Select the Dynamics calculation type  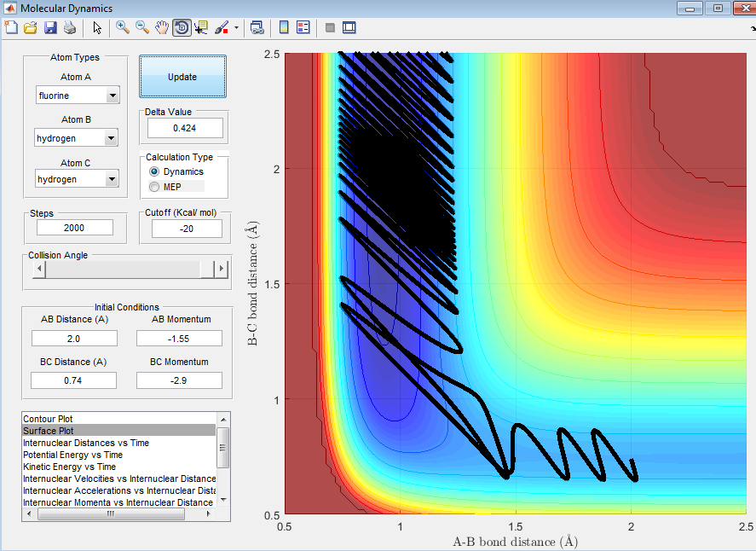click(x=154, y=172)
